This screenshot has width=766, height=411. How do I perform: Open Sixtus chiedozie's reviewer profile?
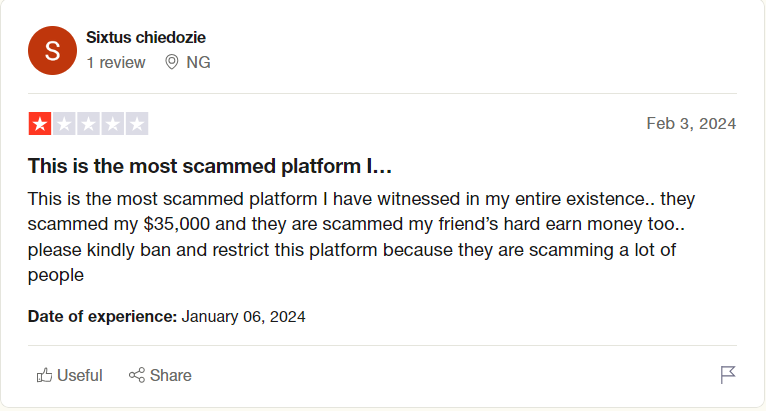point(146,38)
